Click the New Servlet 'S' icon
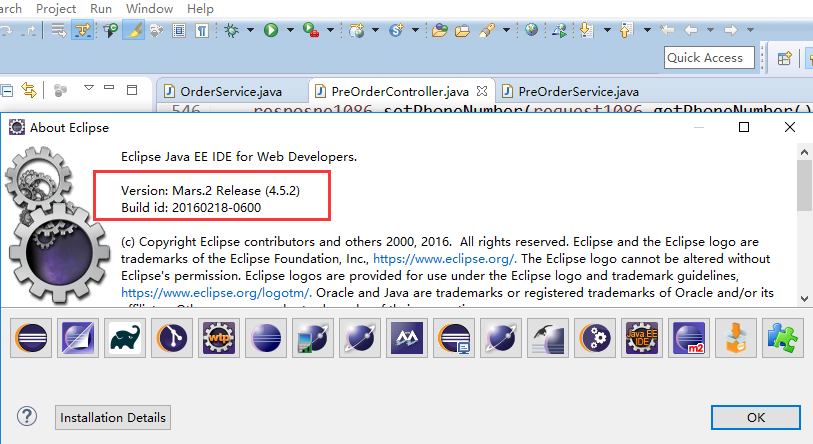Viewport: 813px width, 444px height. (397, 31)
